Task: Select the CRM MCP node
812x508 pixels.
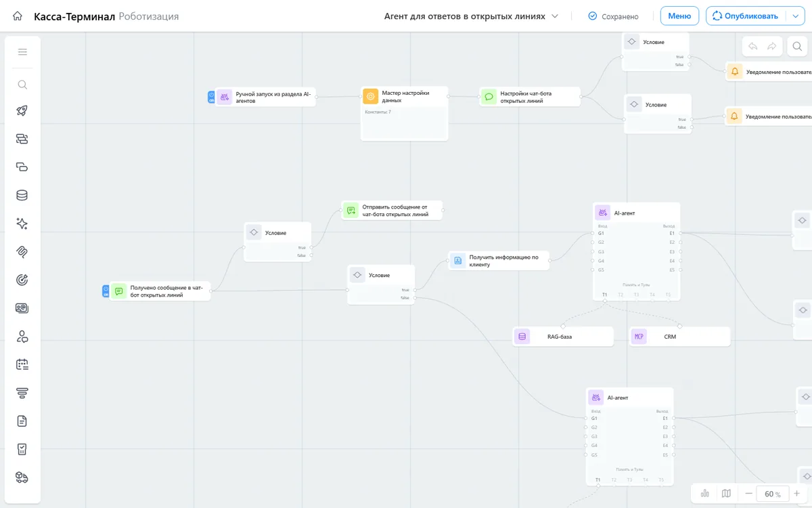Action: coord(680,337)
